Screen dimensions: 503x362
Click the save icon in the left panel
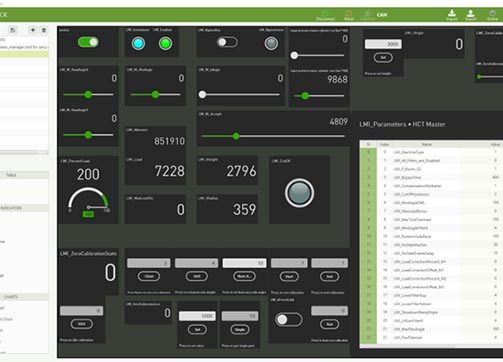click(13, 30)
